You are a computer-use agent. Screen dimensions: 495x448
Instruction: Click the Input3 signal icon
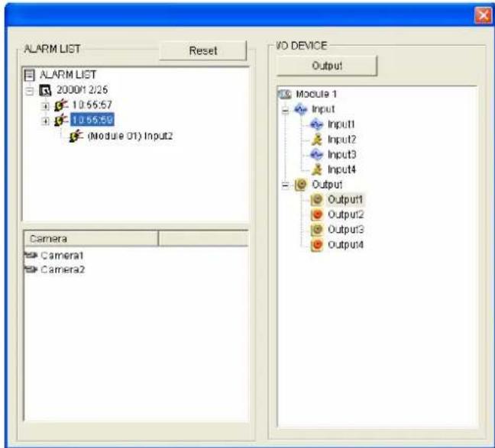[317, 155]
